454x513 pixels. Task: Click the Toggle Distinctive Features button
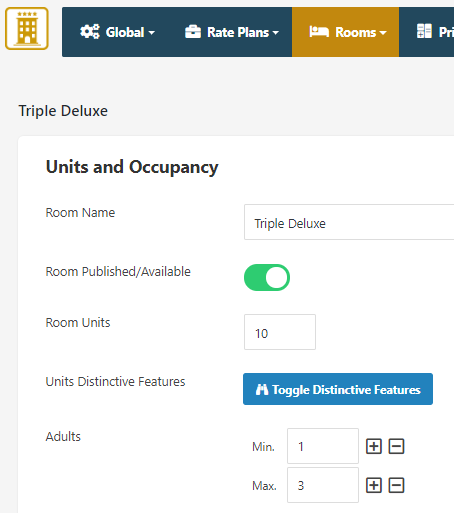pos(338,389)
